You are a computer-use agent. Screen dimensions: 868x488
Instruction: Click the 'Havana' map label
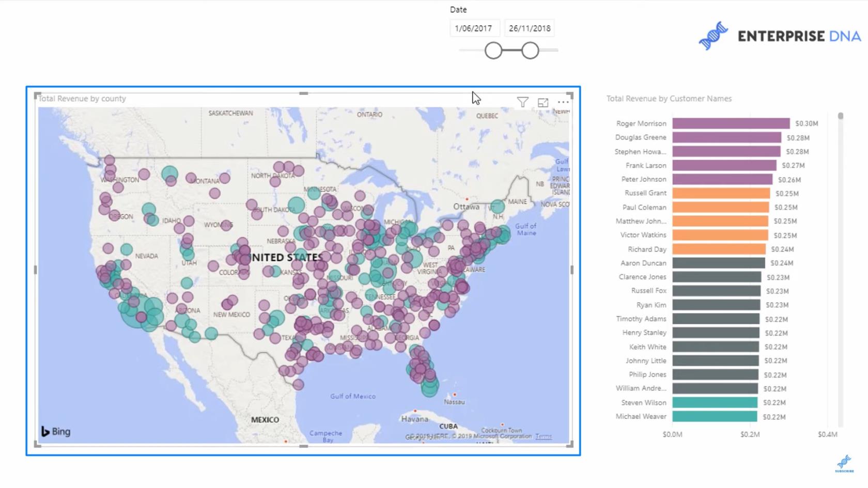pyautogui.click(x=415, y=419)
